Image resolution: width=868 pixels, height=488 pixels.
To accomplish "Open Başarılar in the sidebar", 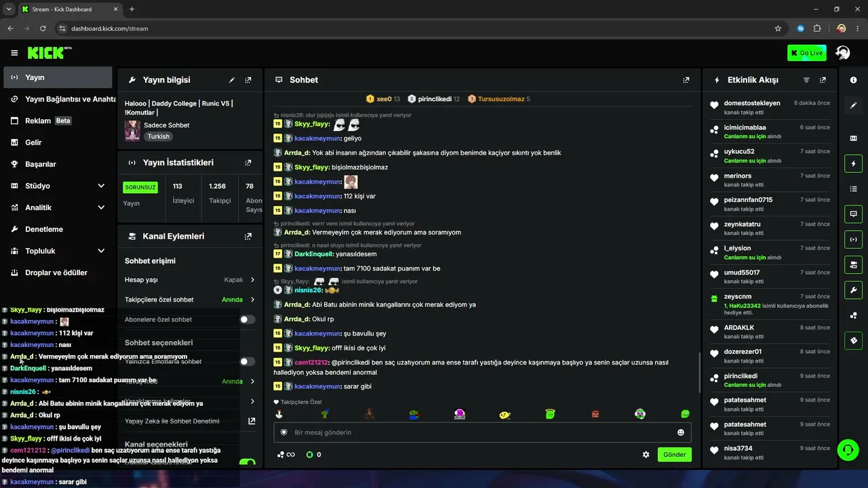I will pos(58,164).
